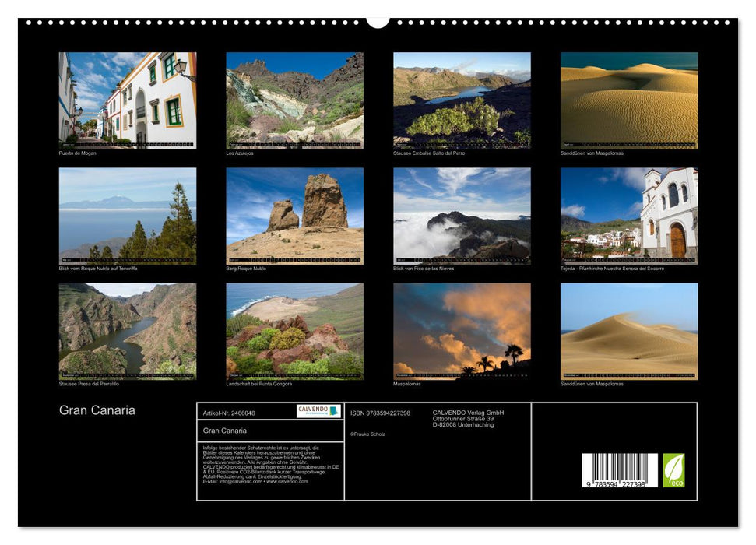Viewport: 756px width, 545px height.
Task: Click the 'Los Azulejos' caption
Action: 240,153
